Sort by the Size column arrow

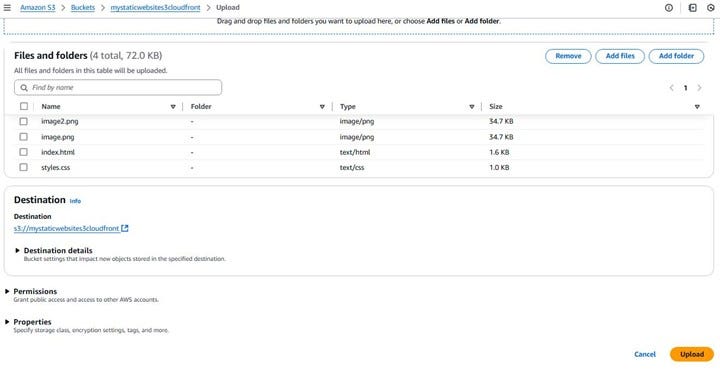697,107
